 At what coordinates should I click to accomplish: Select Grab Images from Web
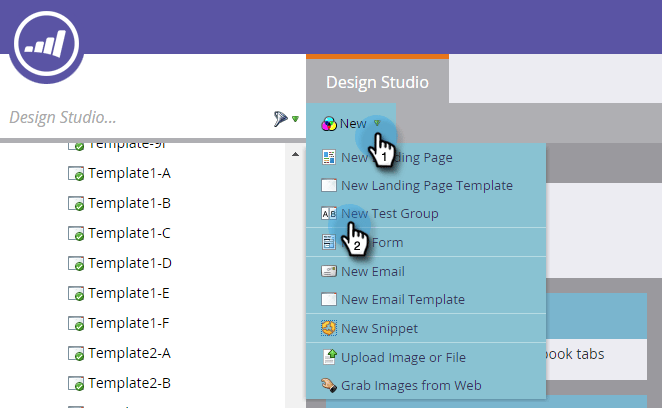[x=426, y=386]
